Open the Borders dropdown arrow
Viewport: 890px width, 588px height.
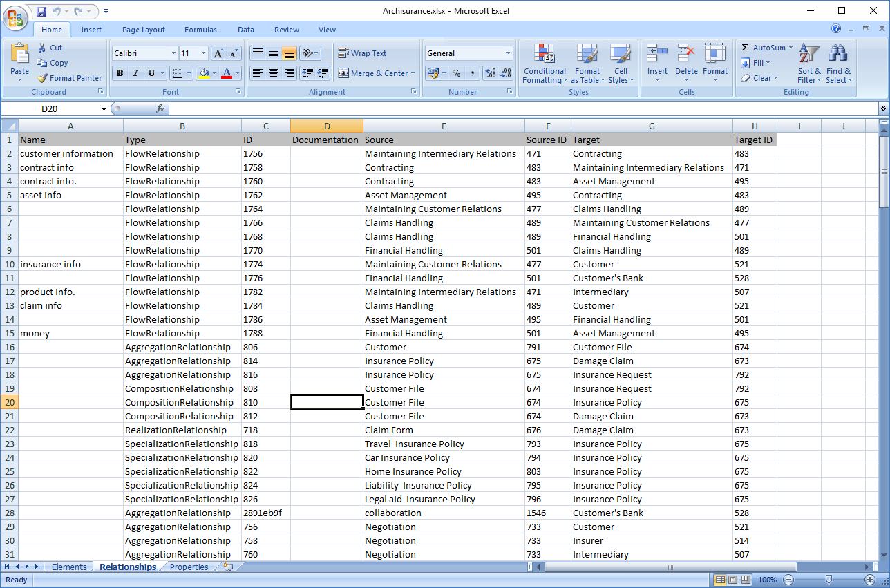[x=189, y=73]
